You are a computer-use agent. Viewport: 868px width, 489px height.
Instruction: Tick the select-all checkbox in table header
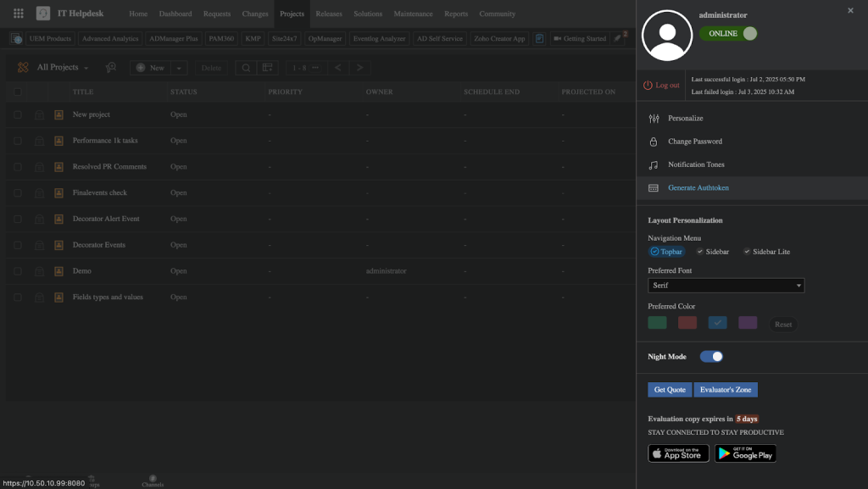tap(18, 92)
